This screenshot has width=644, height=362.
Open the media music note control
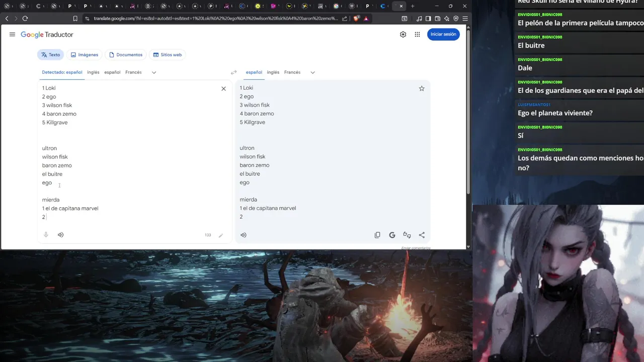pyautogui.click(x=419, y=19)
